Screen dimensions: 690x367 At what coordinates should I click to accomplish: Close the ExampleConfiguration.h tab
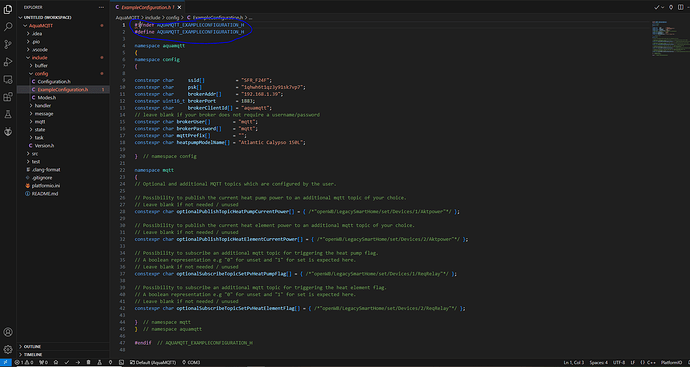(x=179, y=7)
